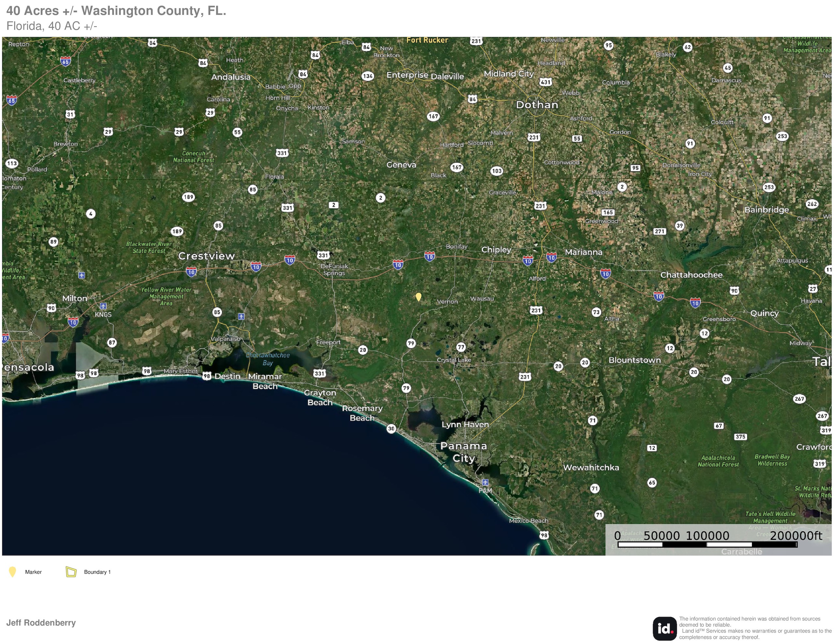This screenshot has height=644, width=834.
Task: Click the Land id logo
Action: [x=665, y=628]
